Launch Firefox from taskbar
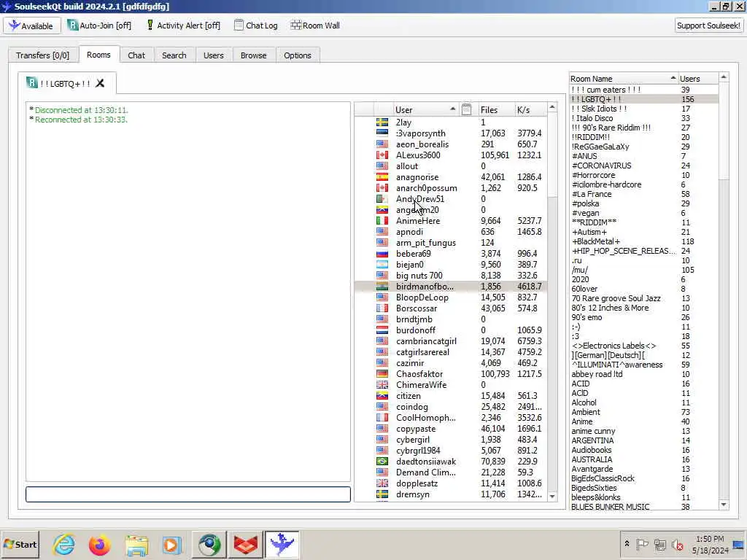Viewport: 747px width, 560px height. click(99, 545)
